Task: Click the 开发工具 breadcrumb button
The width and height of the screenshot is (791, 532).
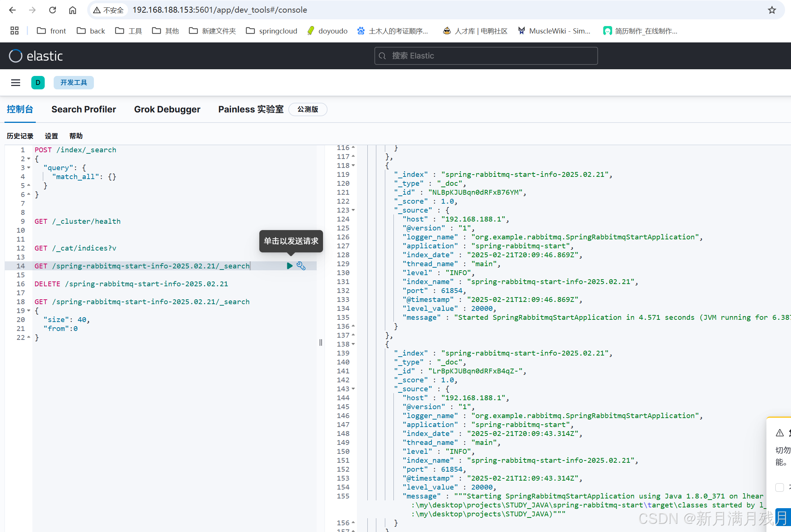Action: (x=73, y=83)
